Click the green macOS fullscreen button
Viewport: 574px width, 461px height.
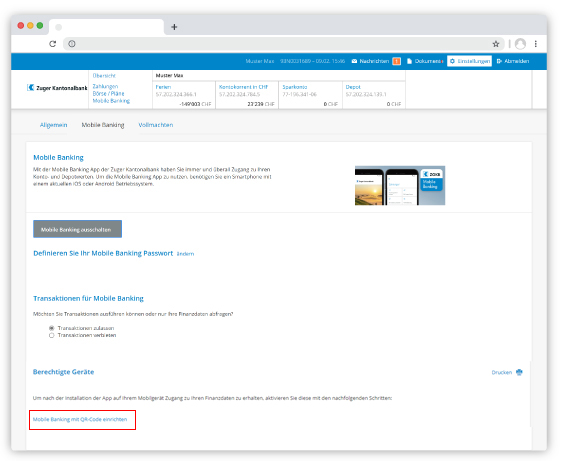[40, 25]
